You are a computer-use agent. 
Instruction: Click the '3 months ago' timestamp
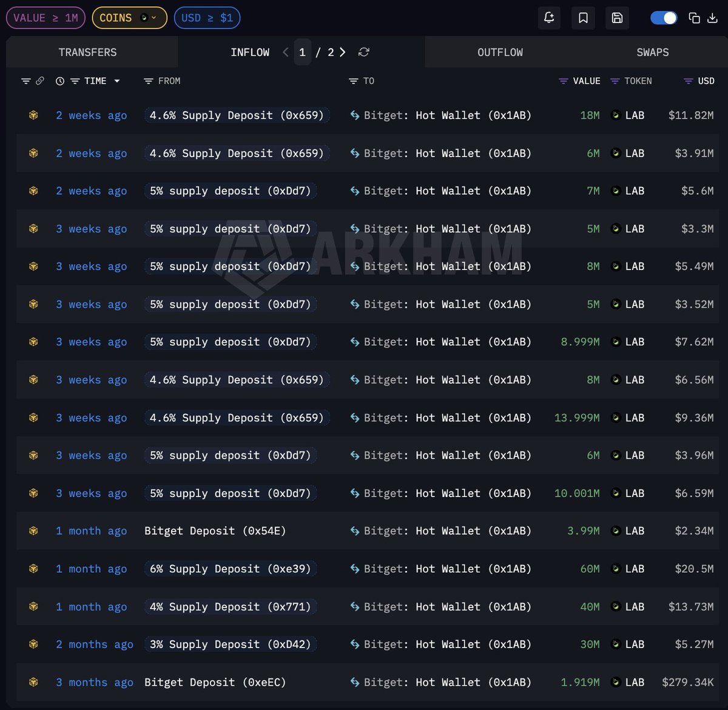point(95,682)
